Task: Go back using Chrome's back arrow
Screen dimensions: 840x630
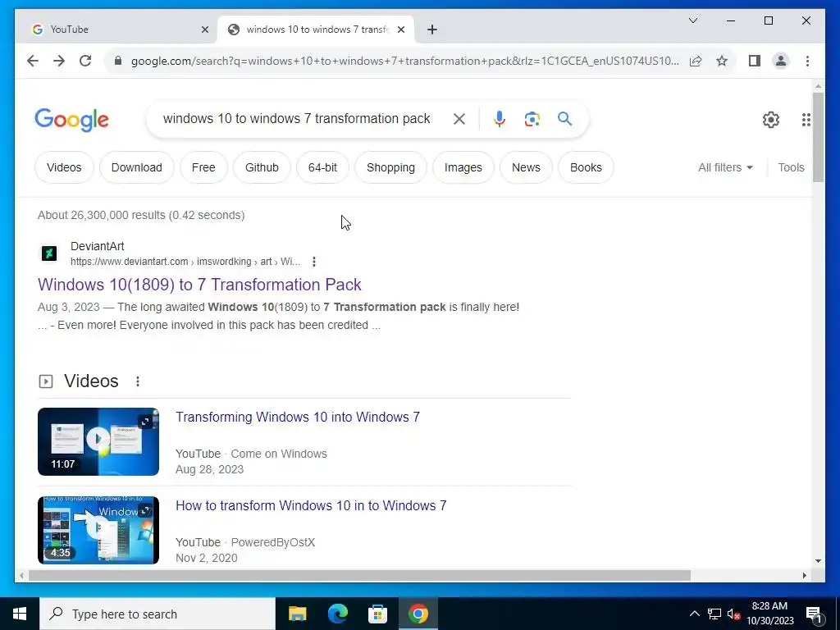Action: pos(33,61)
